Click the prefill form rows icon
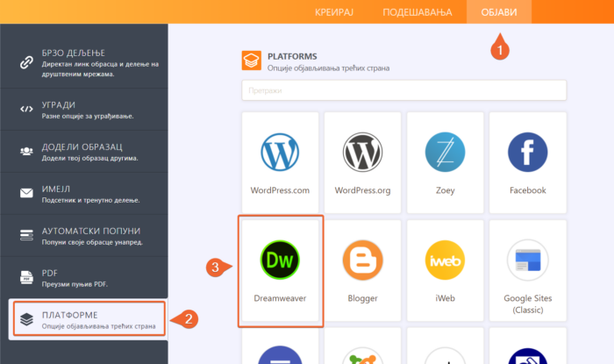This screenshot has width=614, height=364. (26, 235)
